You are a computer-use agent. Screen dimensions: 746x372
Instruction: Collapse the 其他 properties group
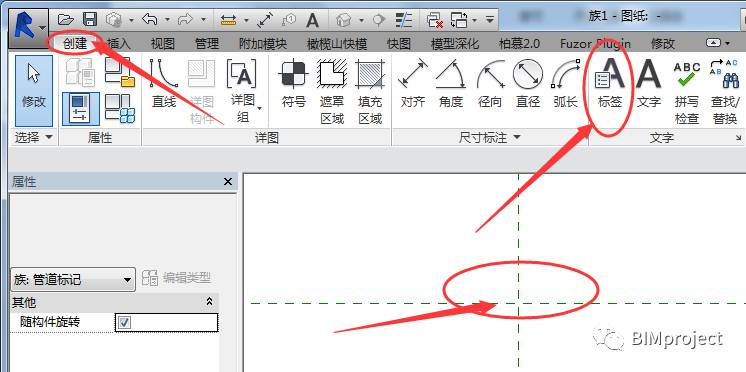pos(209,301)
